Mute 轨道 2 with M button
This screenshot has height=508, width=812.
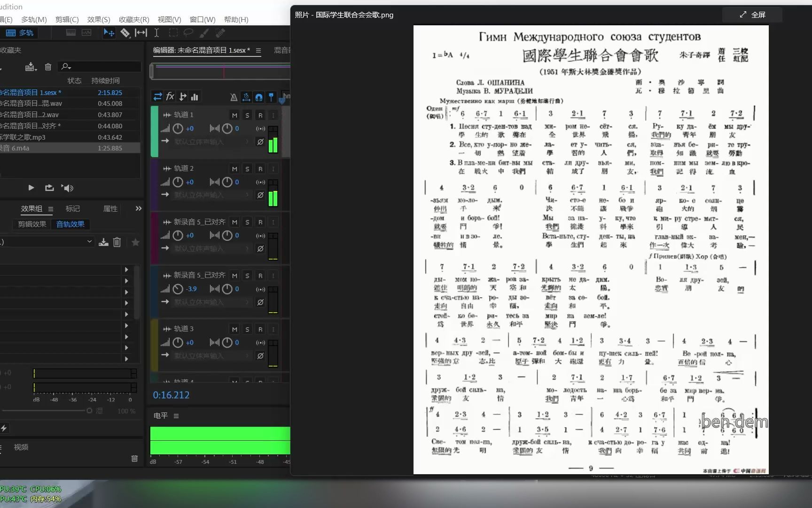pyautogui.click(x=234, y=169)
